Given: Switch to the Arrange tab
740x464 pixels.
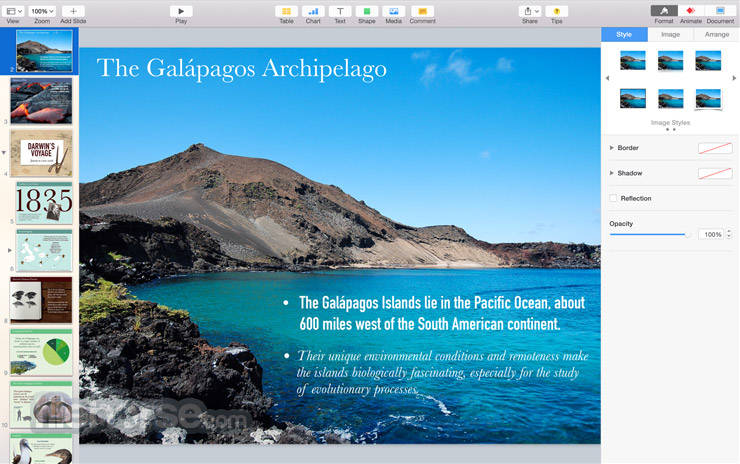Looking at the screenshot, I should 716,34.
